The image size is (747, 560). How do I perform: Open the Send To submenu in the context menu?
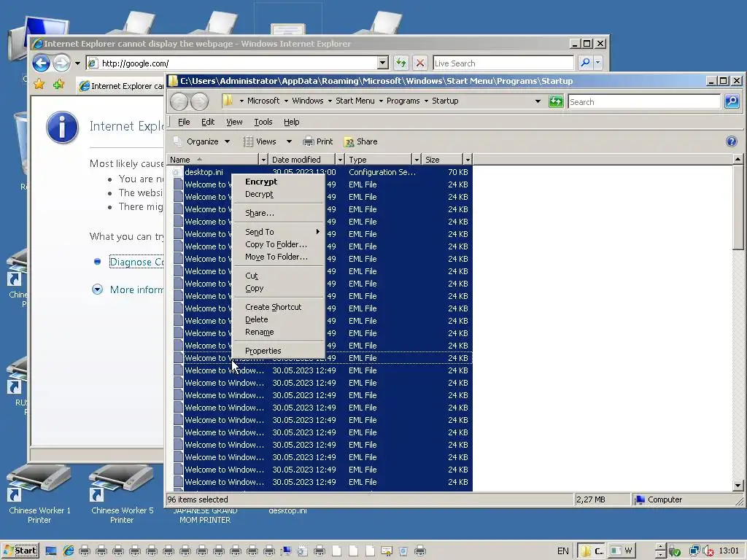click(x=279, y=232)
